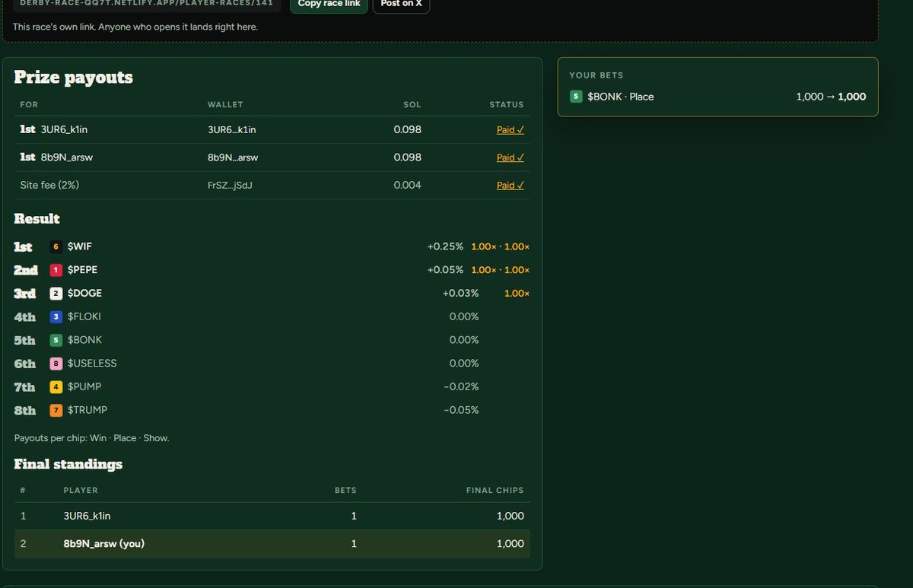Click the $USELESS number 8 badge
This screenshot has width=913, height=588.
pos(56,363)
